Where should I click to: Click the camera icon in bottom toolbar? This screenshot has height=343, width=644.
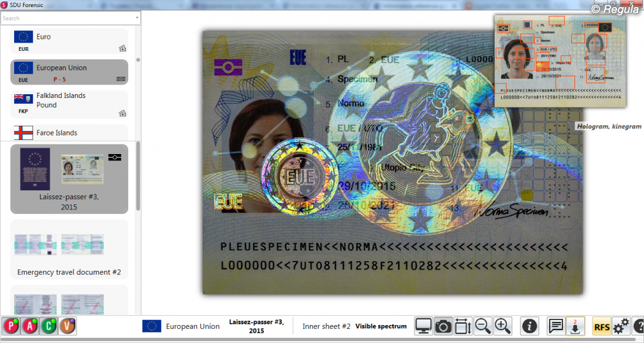[x=443, y=326]
